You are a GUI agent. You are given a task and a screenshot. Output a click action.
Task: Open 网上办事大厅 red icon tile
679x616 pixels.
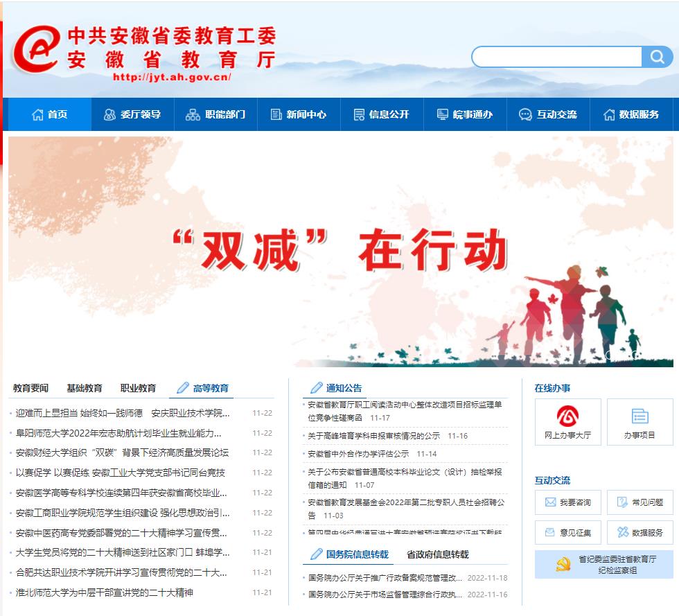point(567,422)
